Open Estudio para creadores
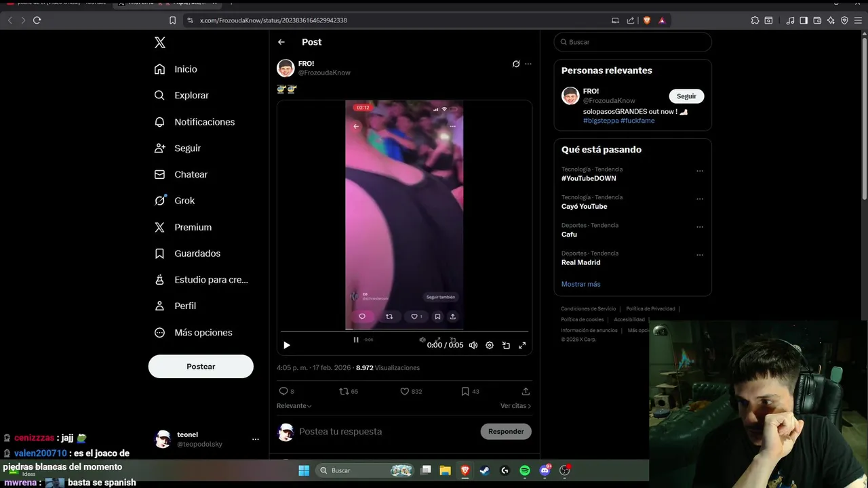The image size is (868, 488). click(201, 279)
